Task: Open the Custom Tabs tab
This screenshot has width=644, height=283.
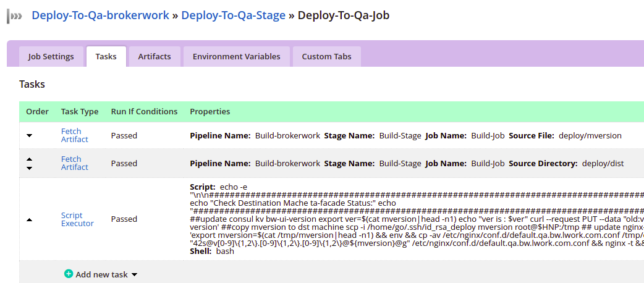Action: 326,56
